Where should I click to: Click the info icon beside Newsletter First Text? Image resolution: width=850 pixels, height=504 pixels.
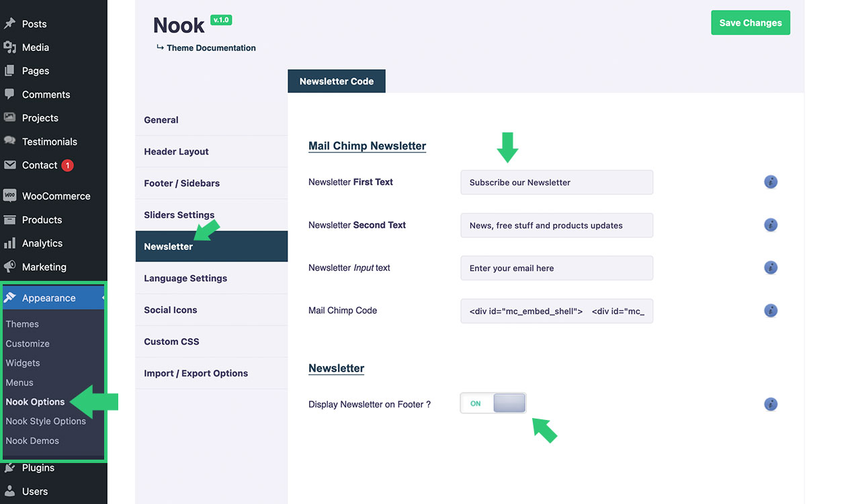pyautogui.click(x=771, y=182)
